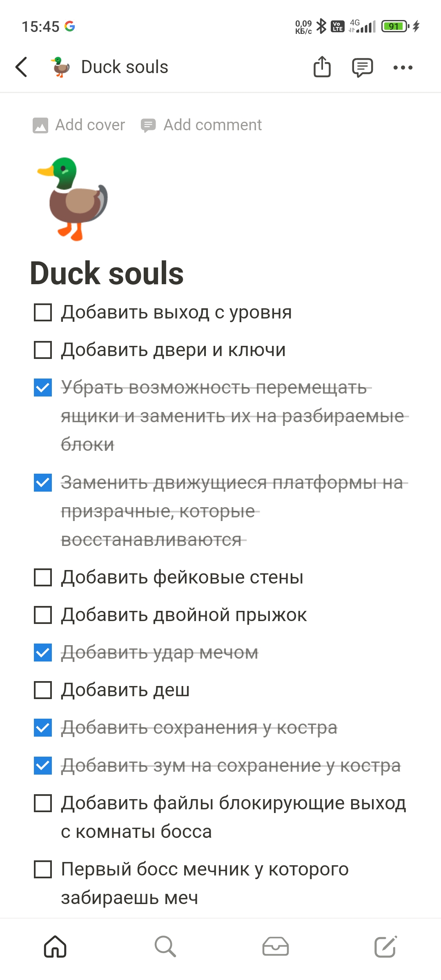Click the Add comment button
The image size is (441, 980).
pyautogui.click(x=201, y=125)
